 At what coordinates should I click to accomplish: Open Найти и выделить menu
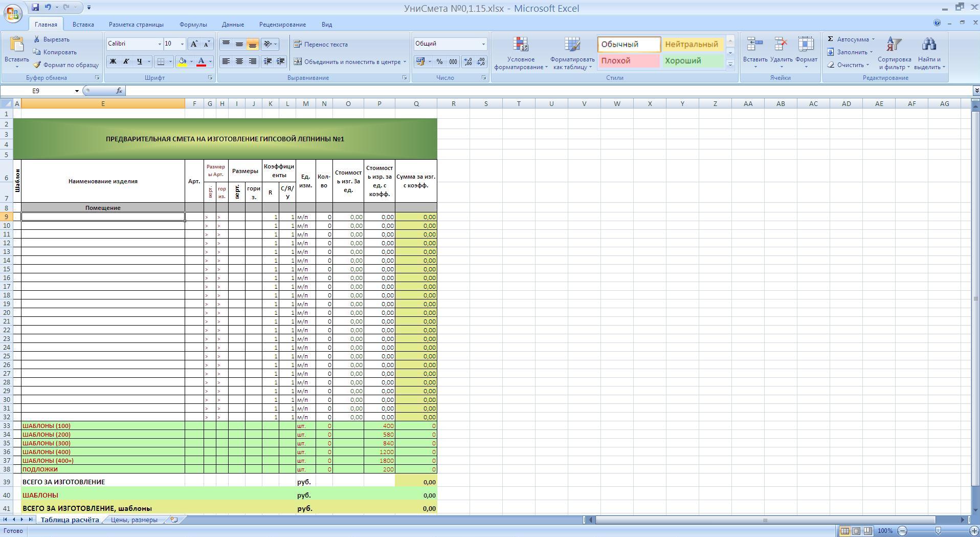coord(929,53)
